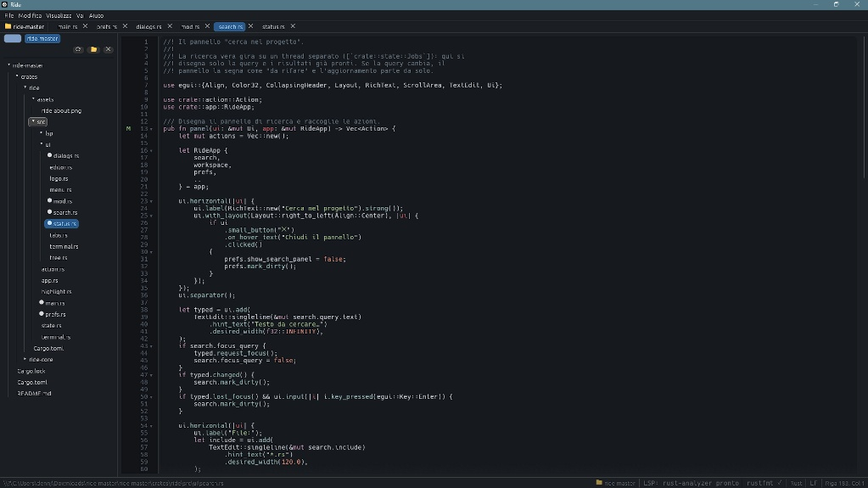Close the status.rs tab

pyautogui.click(x=293, y=26)
